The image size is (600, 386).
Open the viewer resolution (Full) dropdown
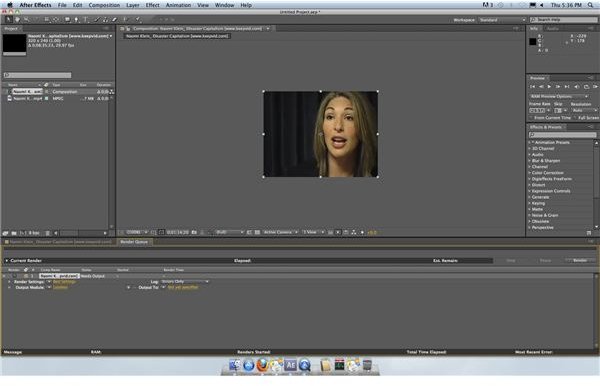point(229,232)
